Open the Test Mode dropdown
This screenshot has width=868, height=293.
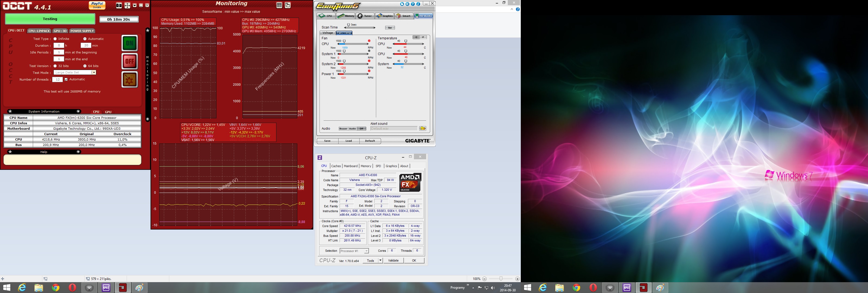(94, 72)
